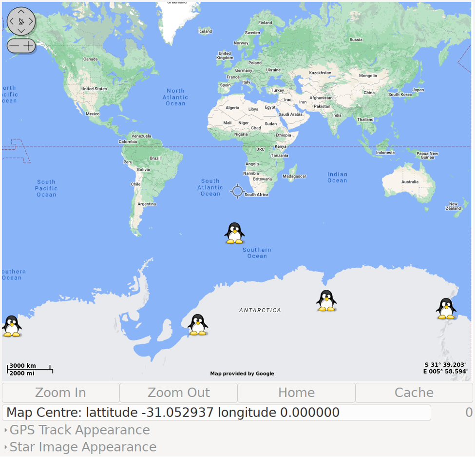The image size is (476, 457).
Task: Select the penguin marker right of the ANTARCTICA label
Action: pyautogui.click(x=326, y=301)
